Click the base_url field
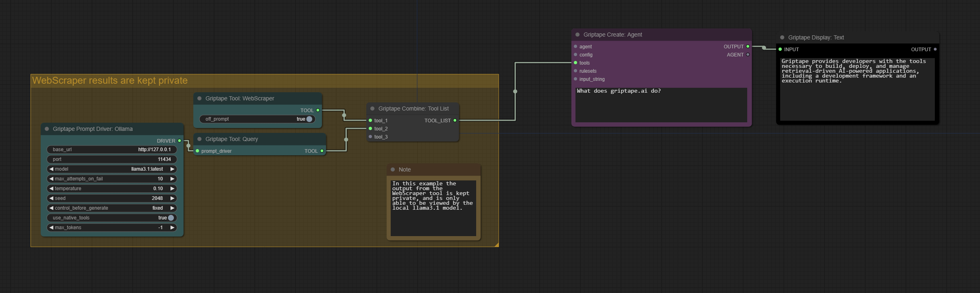 click(x=112, y=150)
